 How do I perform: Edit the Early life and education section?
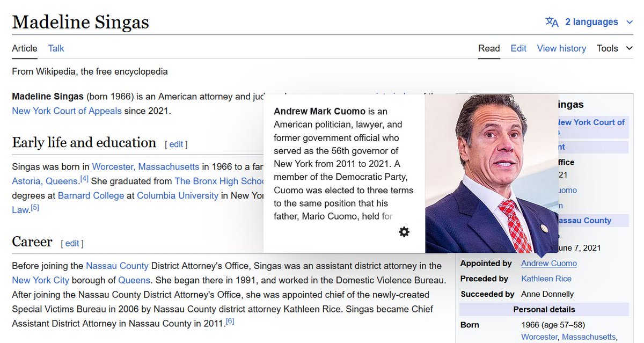point(176,144)
